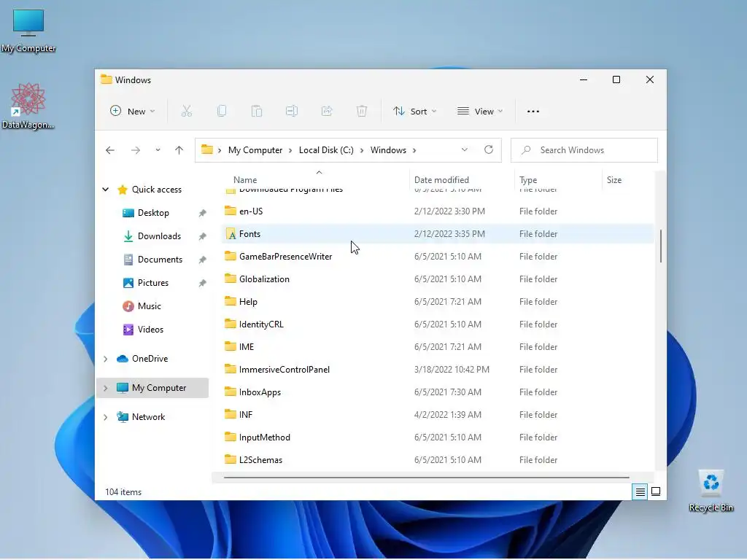
Task: Open the New item dropdown
Action: coord(133,111)
